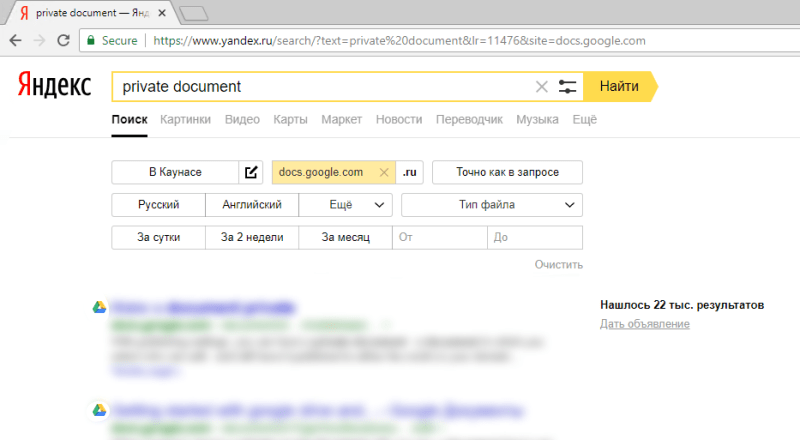Click the От date input field
Screen dimensions: 800x440
point(439,238)
